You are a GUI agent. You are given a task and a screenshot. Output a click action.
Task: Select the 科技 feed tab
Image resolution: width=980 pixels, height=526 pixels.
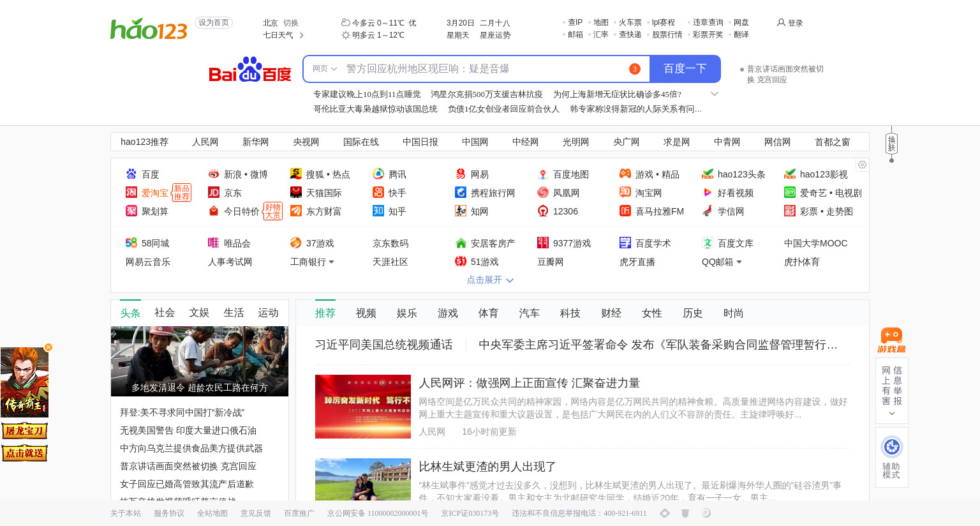[570, 313]
